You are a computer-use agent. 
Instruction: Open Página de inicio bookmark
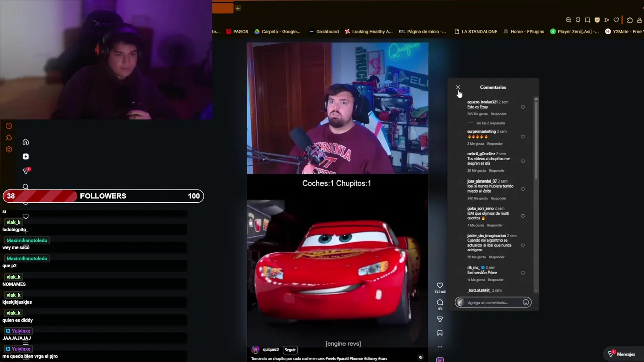[422, 31]
